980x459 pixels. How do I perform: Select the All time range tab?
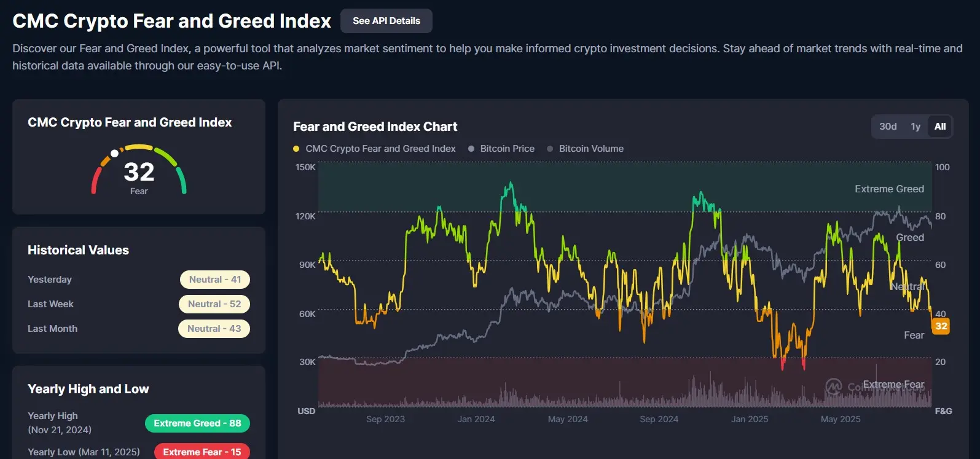point(940,127)
